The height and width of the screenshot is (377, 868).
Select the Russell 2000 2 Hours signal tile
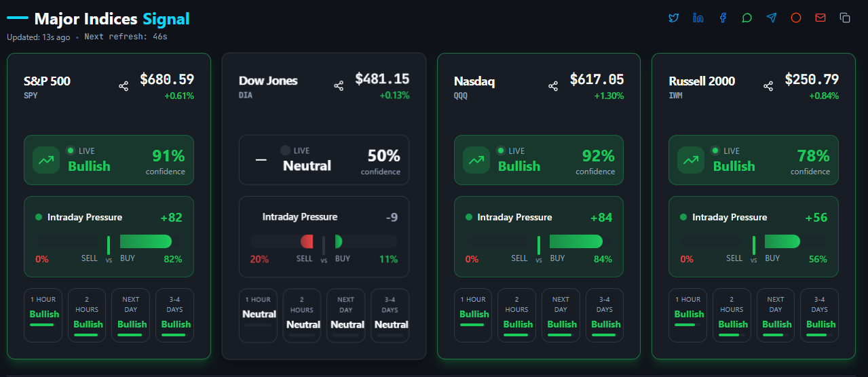732,315
